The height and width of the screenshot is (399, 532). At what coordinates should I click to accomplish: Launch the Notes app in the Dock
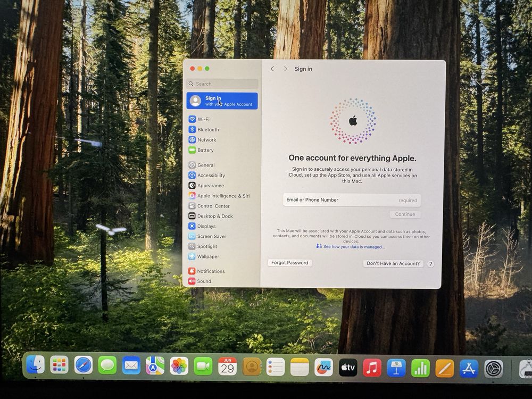300,367
